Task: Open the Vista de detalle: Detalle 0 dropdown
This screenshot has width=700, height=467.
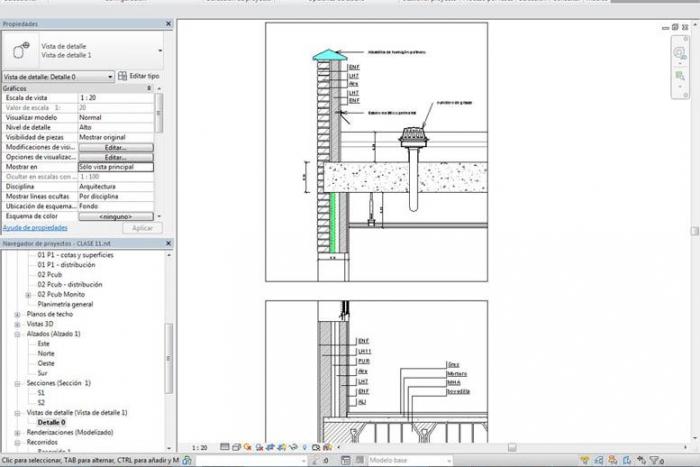Action: click(x=109, y=76)
